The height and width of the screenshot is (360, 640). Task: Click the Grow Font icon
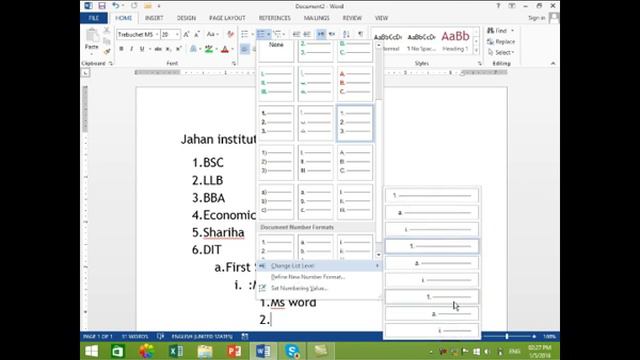186,34
